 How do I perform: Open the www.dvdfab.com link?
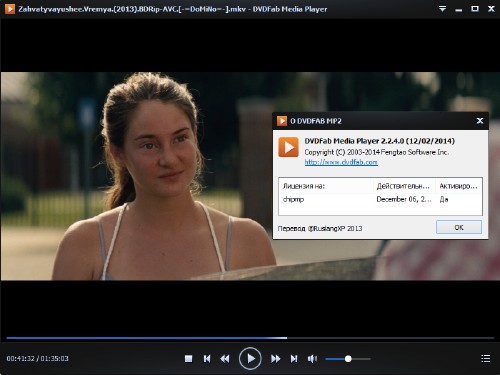[341, 162]
